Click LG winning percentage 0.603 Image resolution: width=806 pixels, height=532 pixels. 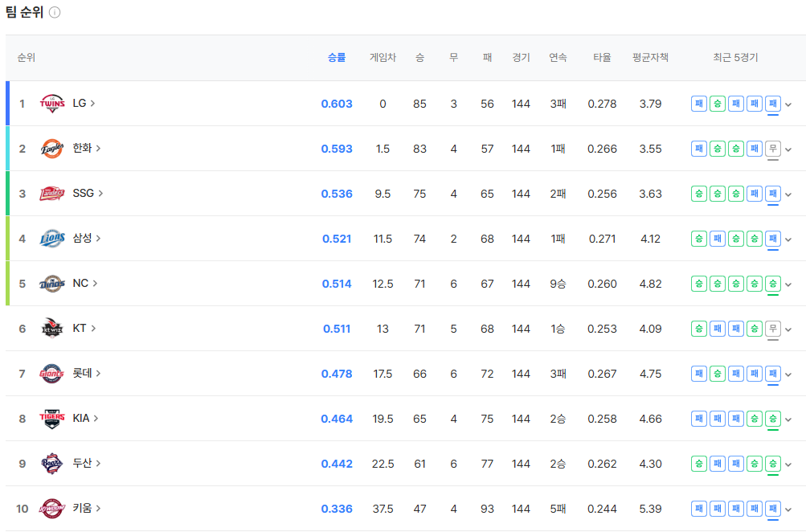(x=337, y=104)
